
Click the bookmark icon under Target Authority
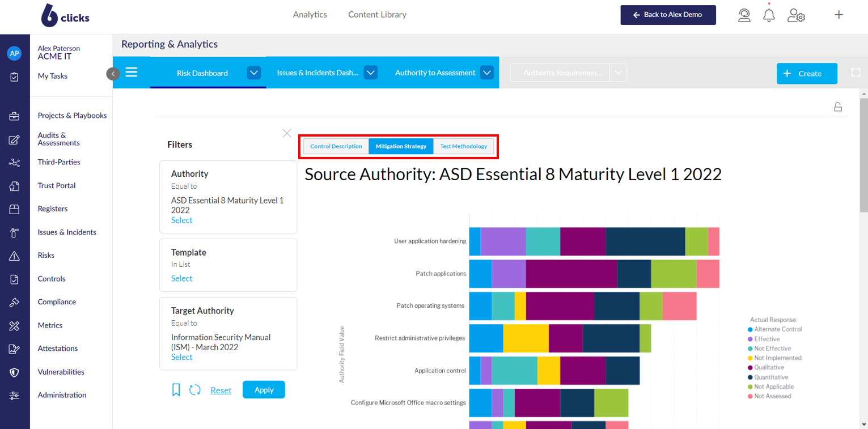[x=176, y=389]
